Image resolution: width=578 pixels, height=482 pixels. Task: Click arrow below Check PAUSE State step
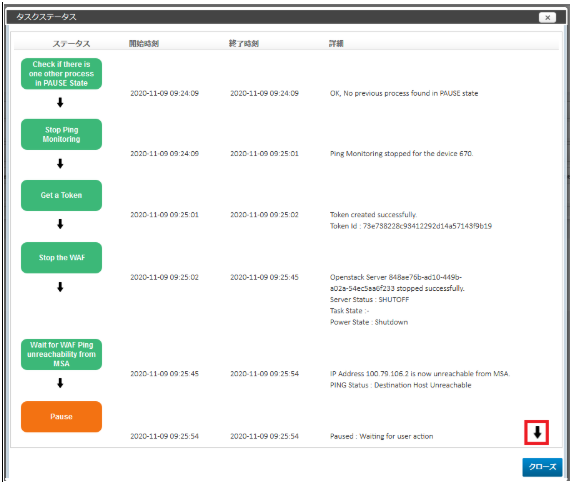(60, 102)
